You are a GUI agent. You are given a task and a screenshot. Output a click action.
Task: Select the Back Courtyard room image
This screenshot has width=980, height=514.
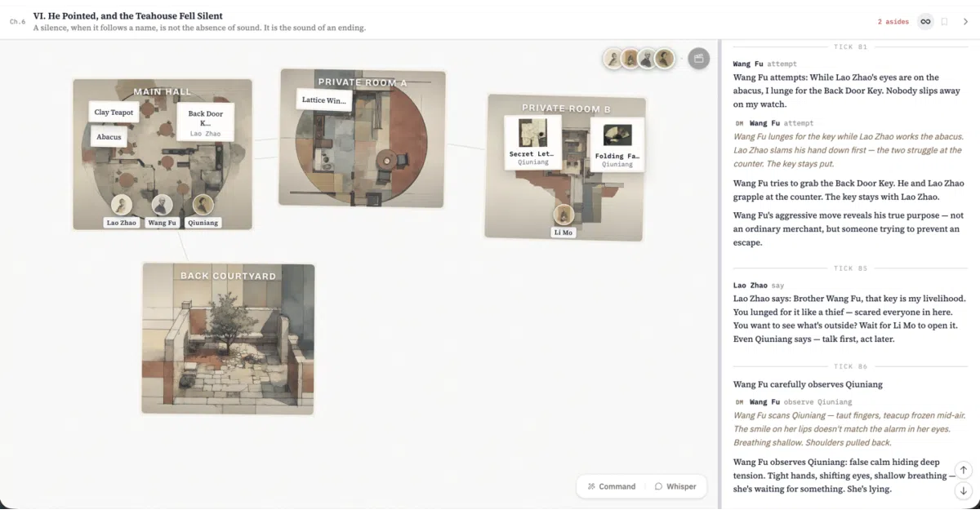pyautogui.click(x=229, y=339)
